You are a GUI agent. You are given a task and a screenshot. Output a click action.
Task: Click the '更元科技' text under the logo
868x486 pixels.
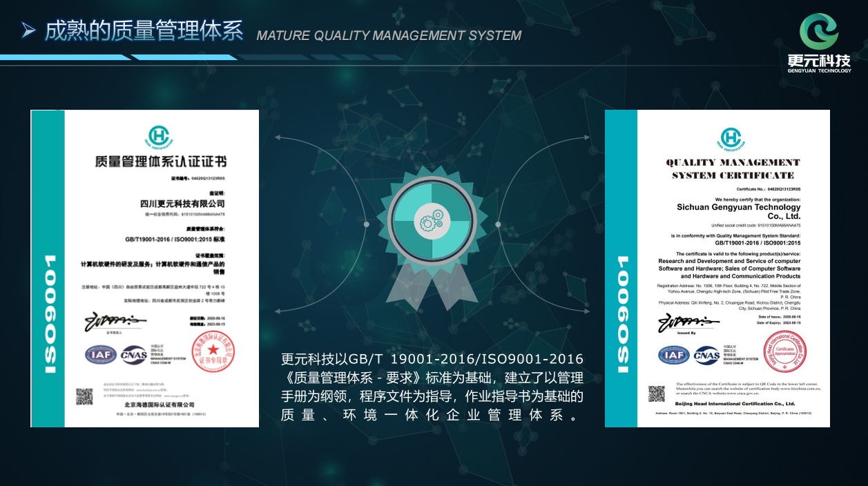pos(819,60)
